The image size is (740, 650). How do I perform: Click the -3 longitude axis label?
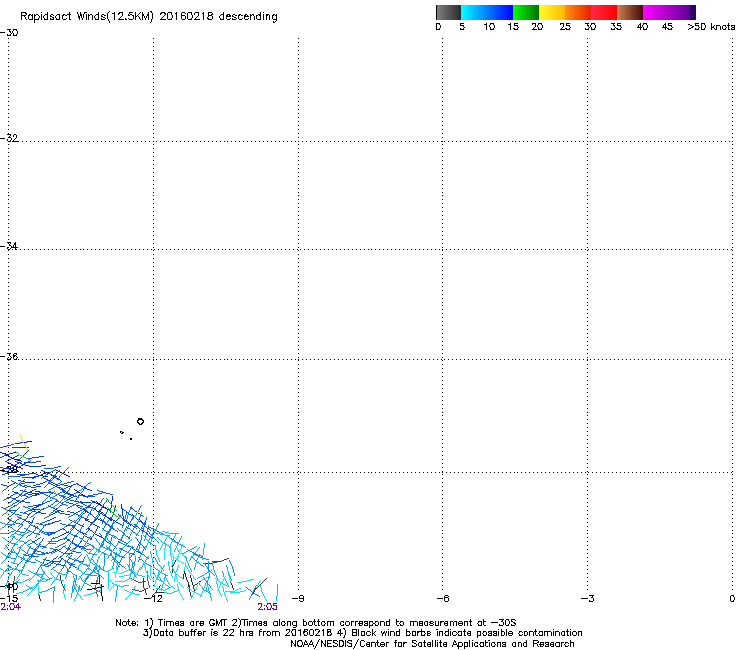pos(587,599)
